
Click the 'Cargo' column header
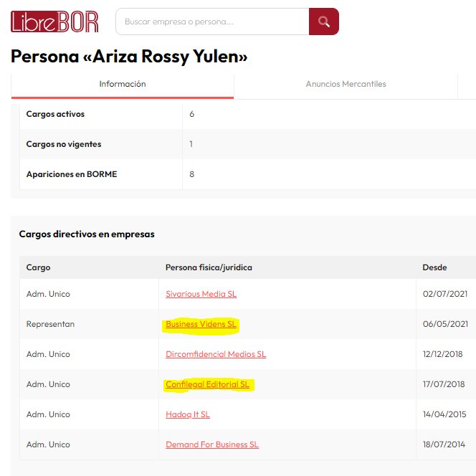click(38, 267)
